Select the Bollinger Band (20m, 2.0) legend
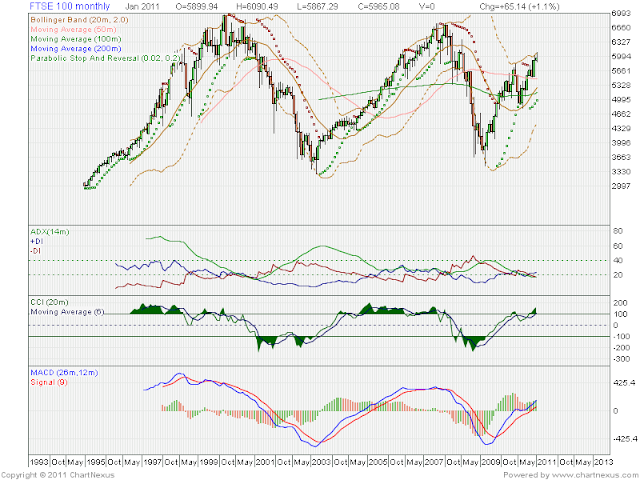This screenshot has height=480, width=640. 79,20
